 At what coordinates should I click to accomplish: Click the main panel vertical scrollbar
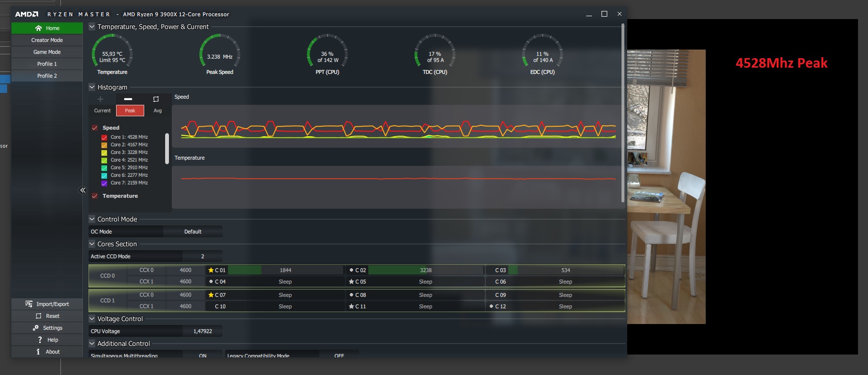(x=622, y=113)
